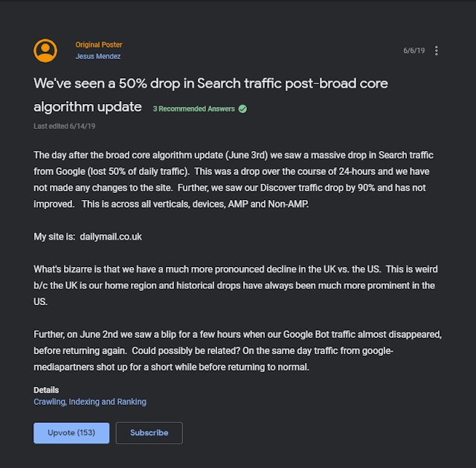Viewport: 476px width, 468px height.
Task: Click the green recommended checkmark icon
Action: click(x=242, y=109)
